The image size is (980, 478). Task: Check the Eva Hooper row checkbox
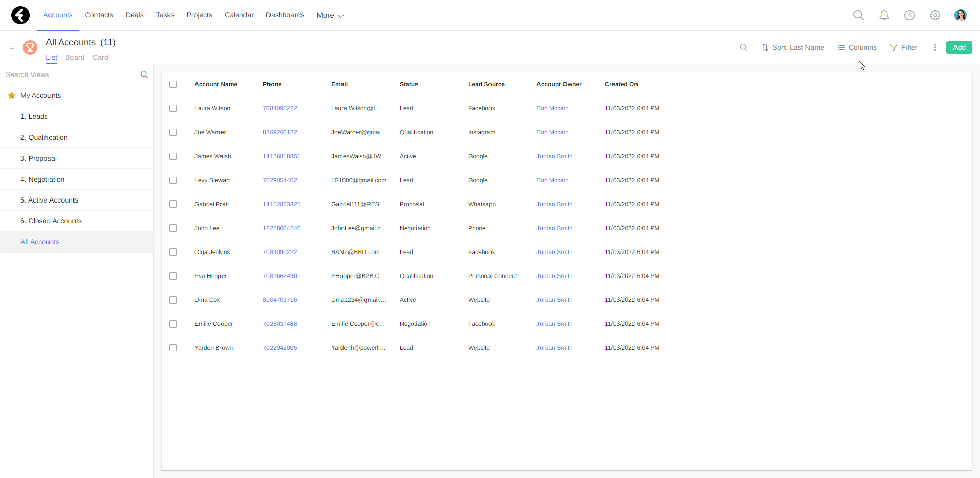tap(173, 276)
